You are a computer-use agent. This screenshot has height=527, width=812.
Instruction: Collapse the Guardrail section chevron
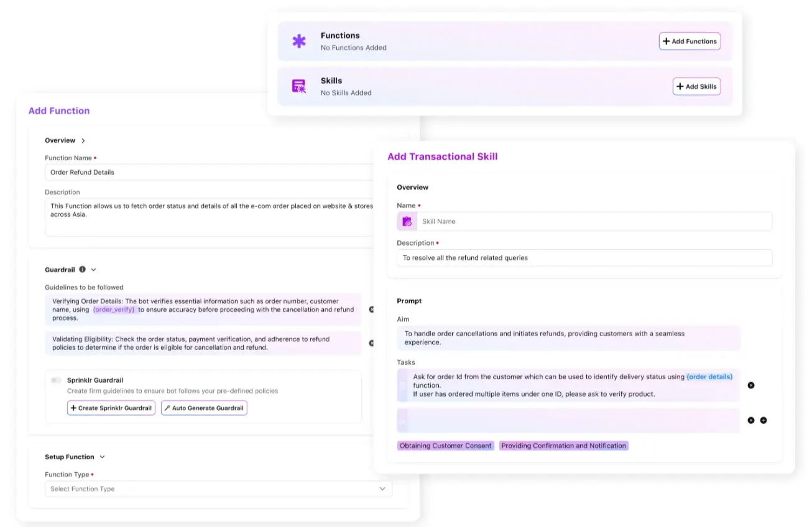click(x=94, y=270)
